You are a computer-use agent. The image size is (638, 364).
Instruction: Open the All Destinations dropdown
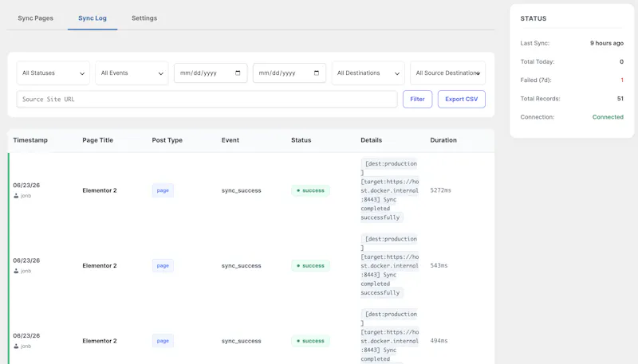(368, 73)
